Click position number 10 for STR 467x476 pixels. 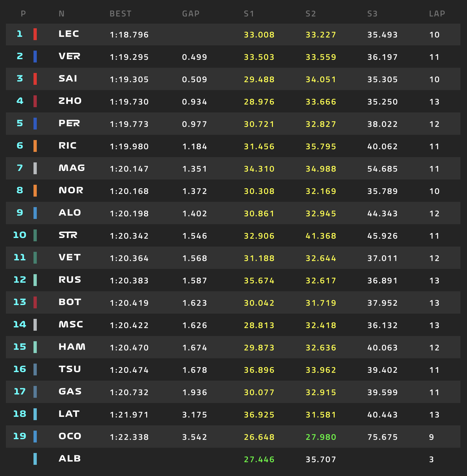[20, 235]
